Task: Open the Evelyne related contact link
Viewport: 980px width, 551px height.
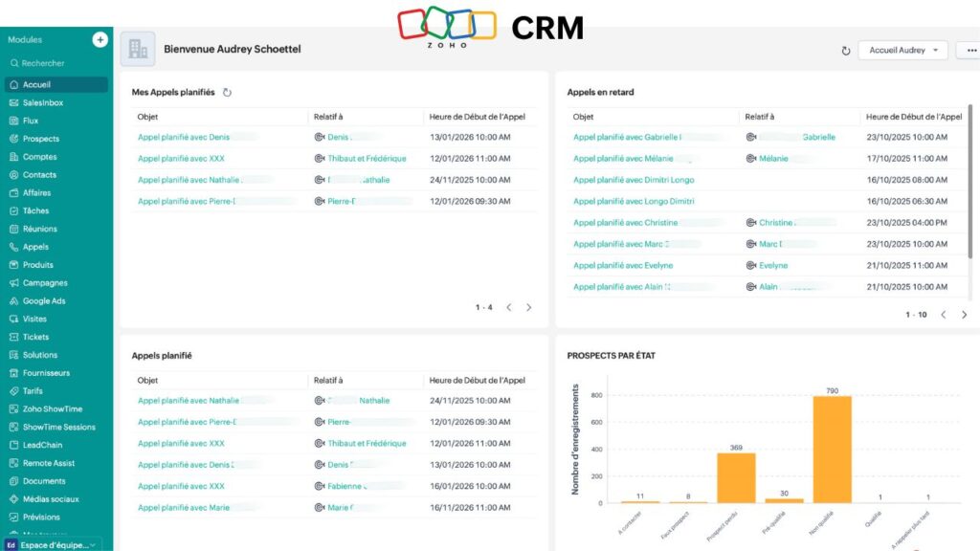Action: 773,266
